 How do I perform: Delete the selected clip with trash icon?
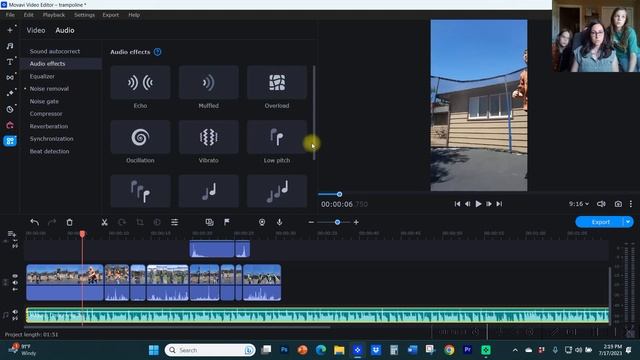(x=69, y=222)
